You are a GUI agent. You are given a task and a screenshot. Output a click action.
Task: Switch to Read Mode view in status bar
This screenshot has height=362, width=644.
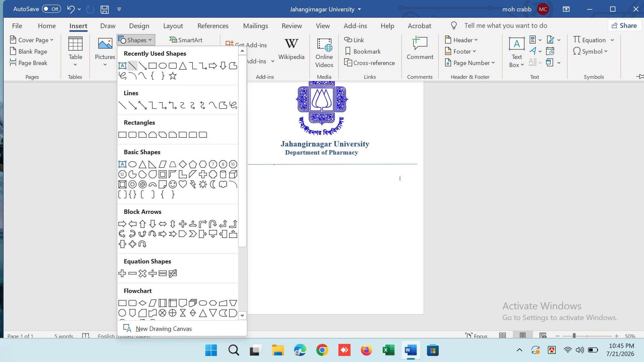click(x=502, y=336)
